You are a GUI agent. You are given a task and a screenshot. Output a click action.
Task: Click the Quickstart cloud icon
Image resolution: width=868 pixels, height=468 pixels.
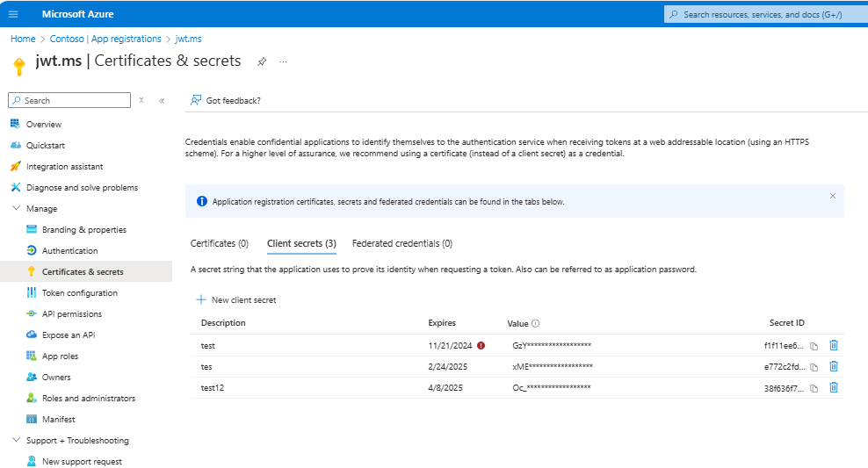coord(16,145)
